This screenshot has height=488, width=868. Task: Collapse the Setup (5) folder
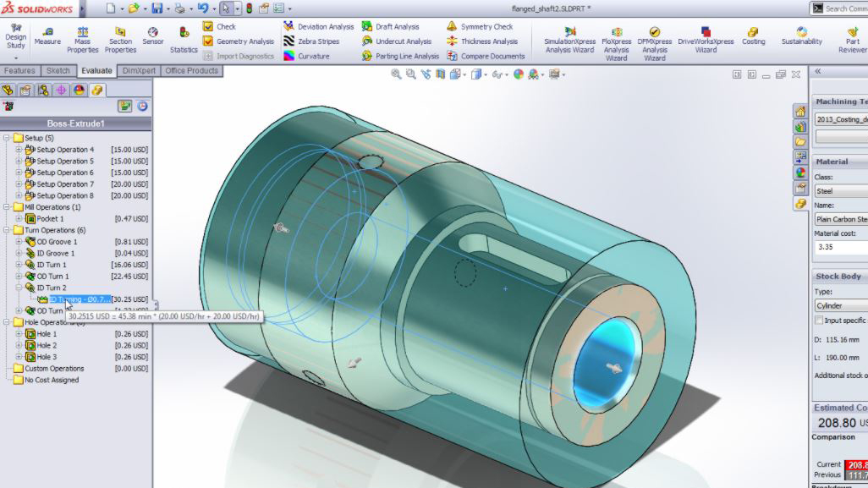(x=7, y=138)
